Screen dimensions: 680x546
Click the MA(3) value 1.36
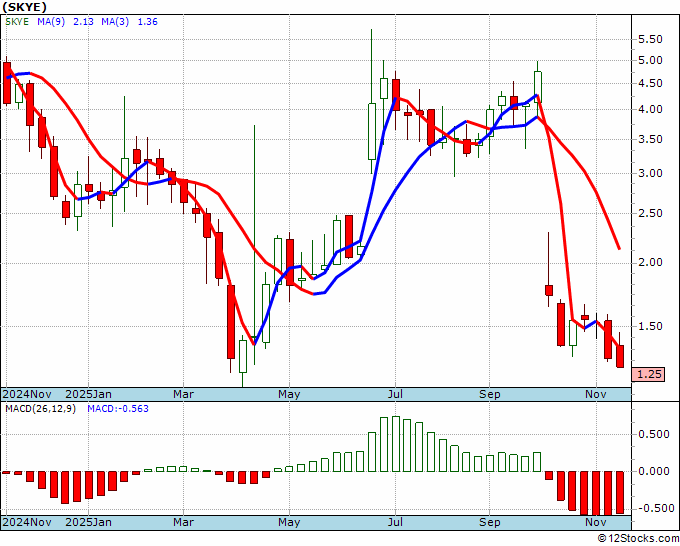pyautogui.click(x=147, y=22)
